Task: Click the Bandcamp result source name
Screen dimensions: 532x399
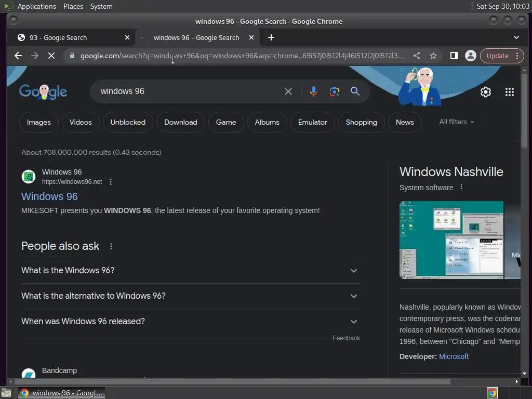Action: pos(59,370)
